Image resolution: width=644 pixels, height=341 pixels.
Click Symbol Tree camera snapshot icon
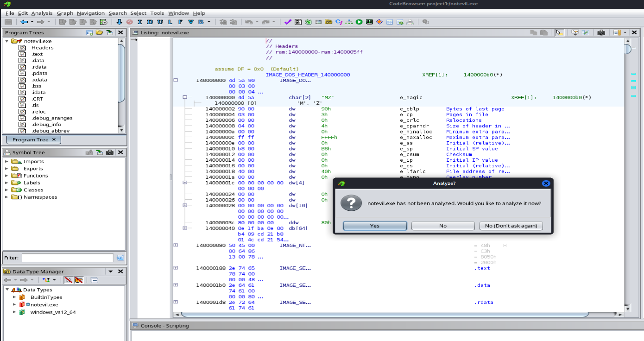point(110,152)
